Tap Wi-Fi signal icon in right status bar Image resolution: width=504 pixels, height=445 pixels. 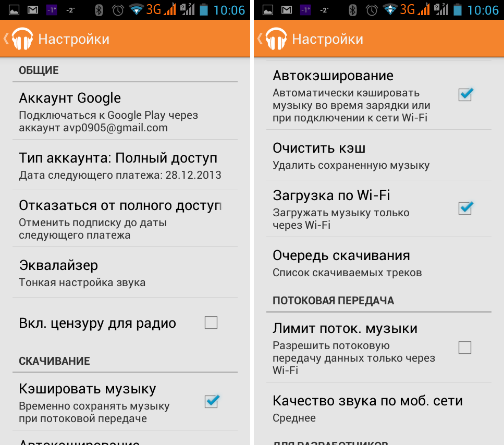[x=390, y=10]
